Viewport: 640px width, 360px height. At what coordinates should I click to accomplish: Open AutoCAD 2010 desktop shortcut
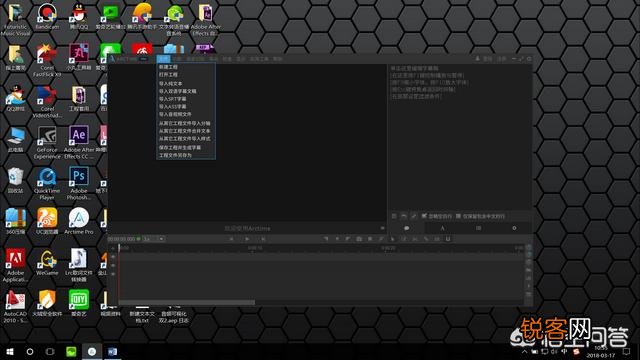click(x=16, y=307)
